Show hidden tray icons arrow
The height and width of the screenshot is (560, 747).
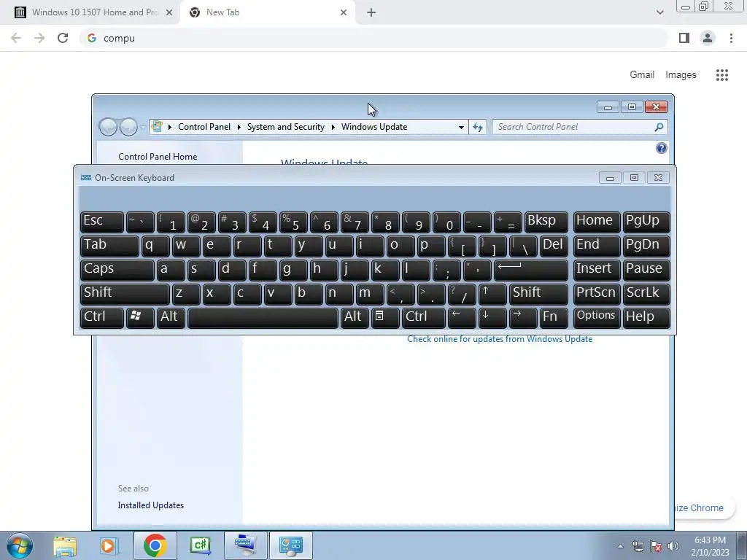click(620, 546)
